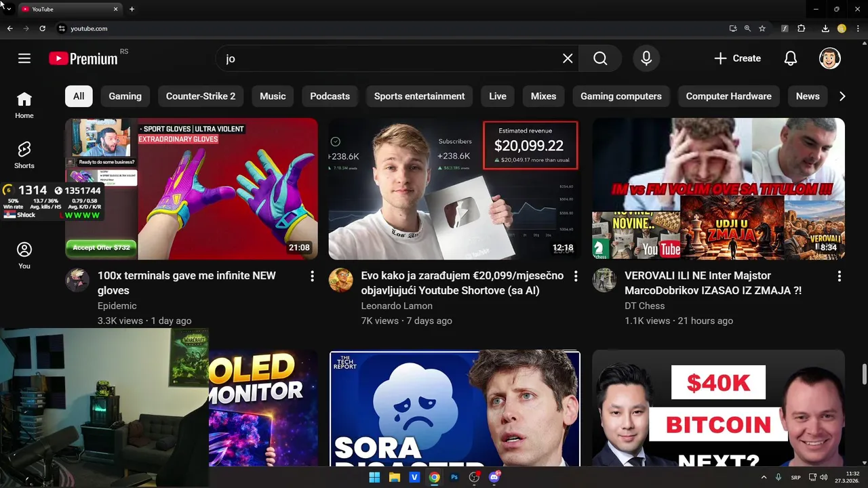This screenshot has height=488, width=868.
Task: Select the Computer Hardware chip
Action: pos(728,96)
